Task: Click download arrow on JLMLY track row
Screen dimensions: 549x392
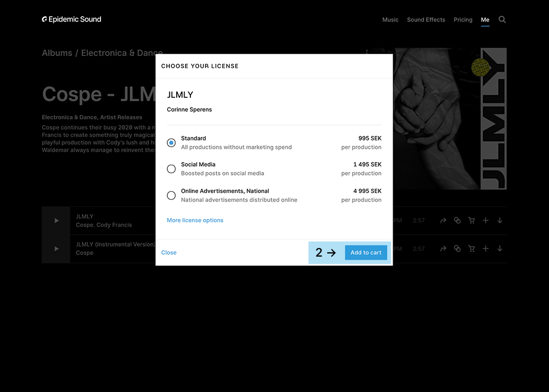Action: click(x=499, y=221)
